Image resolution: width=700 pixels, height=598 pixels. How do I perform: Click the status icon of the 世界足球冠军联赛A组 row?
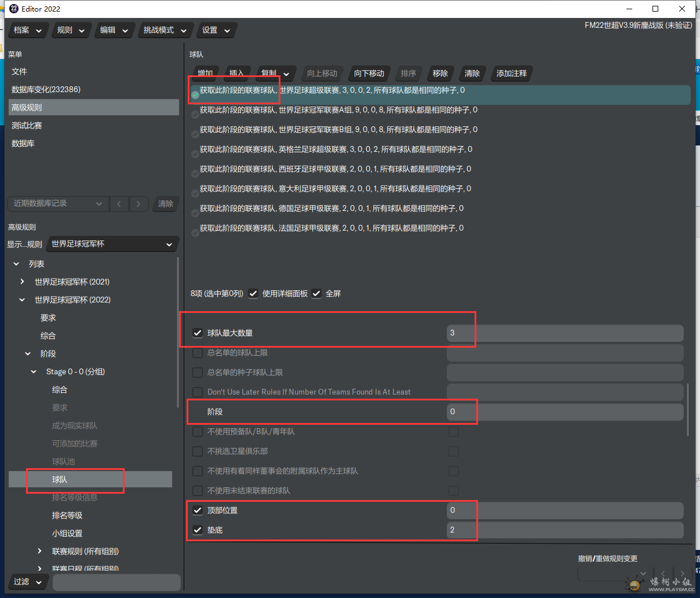(195, 114)
